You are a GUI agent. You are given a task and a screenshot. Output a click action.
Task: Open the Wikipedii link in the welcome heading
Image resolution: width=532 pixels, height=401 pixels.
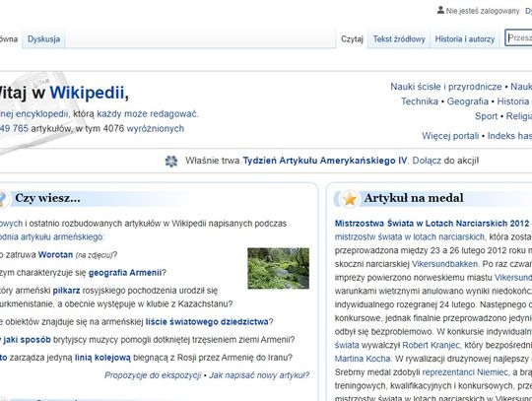(x=88, y=93)
